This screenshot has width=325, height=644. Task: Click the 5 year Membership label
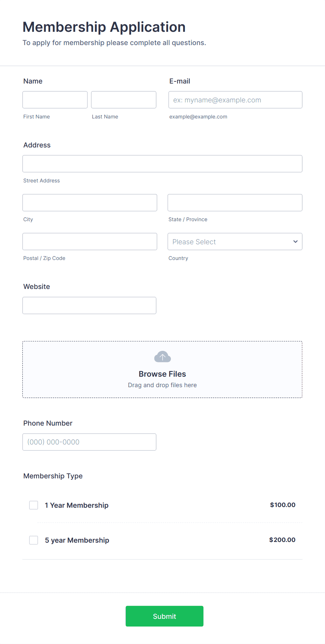click(77, 540)
